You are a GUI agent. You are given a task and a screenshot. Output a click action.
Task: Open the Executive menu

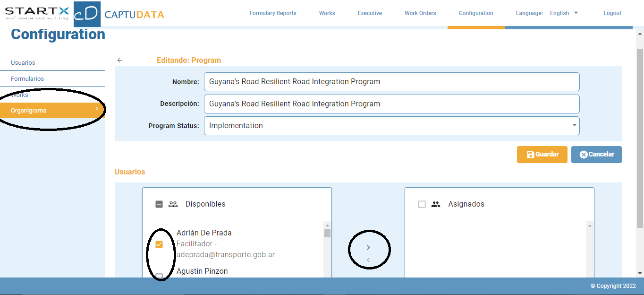tap(370, 13)
